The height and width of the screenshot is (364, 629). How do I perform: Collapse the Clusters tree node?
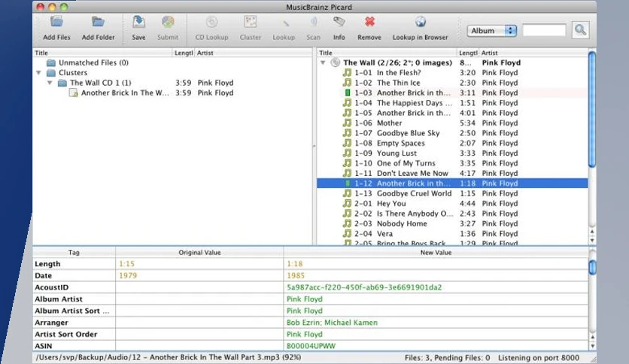pyautogui.click(x=39, y=73)
